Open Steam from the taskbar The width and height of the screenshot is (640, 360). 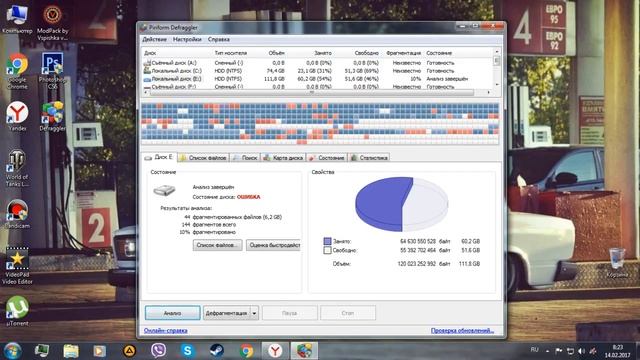tap(217, 351)
